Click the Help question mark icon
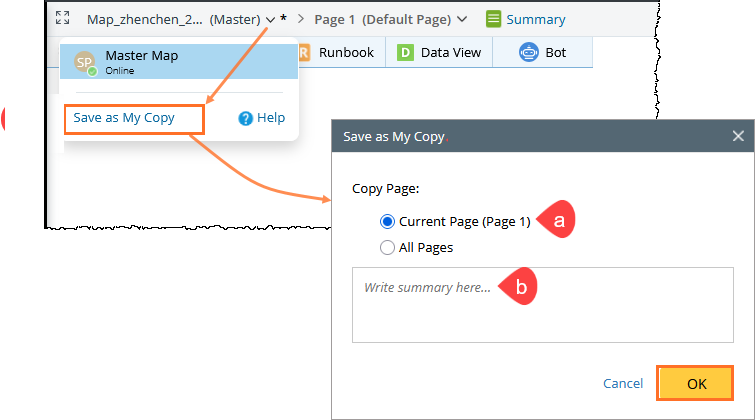Screen dimensions: 755x420 (246, 118)
